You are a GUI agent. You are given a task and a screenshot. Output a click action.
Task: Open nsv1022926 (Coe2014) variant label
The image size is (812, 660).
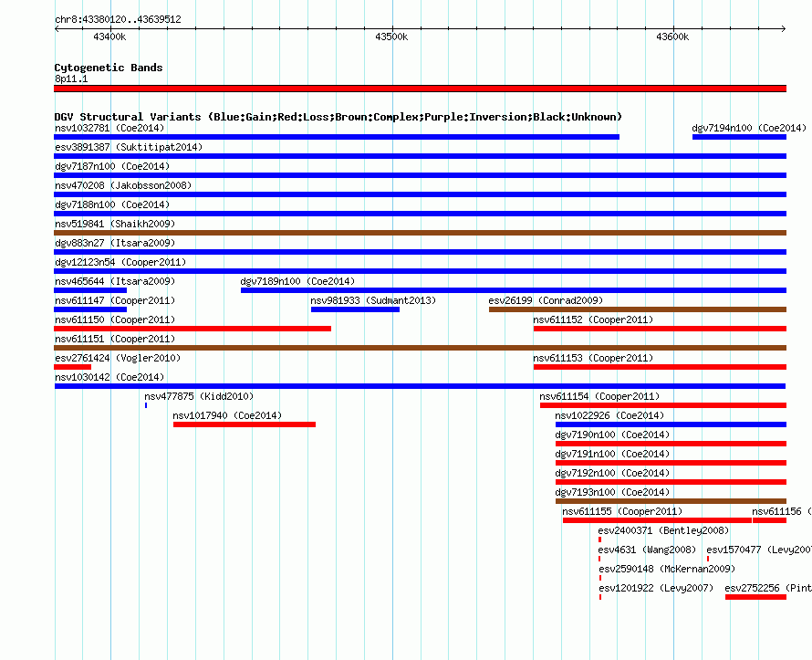click(609, 415)
